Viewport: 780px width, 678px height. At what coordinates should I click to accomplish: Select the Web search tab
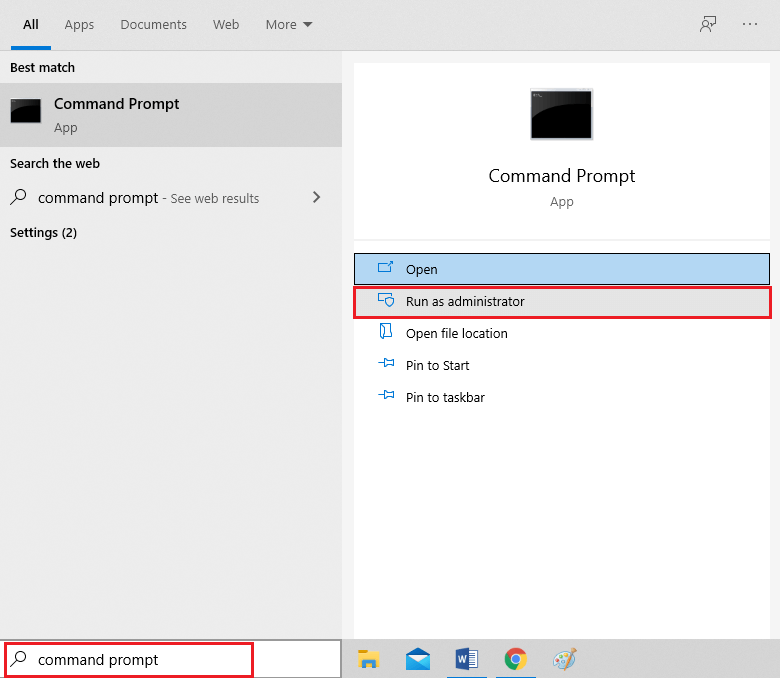pos(226,25)
